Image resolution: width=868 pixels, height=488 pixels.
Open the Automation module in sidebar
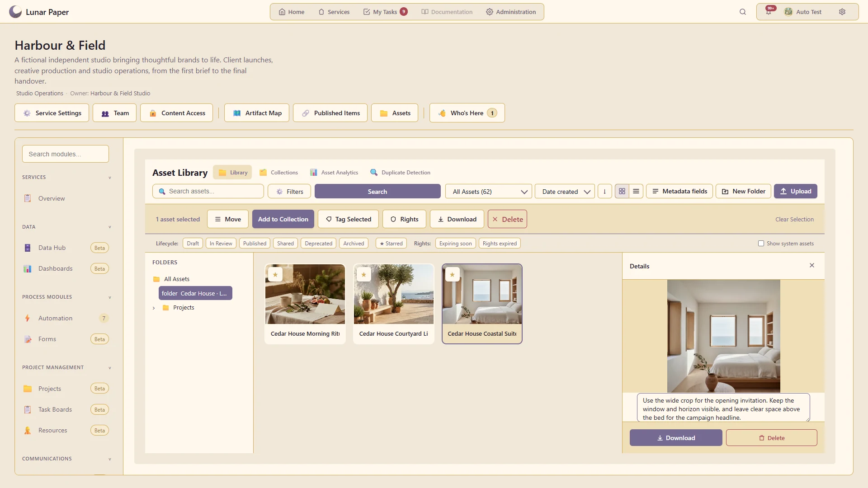[x=66, y=319]
